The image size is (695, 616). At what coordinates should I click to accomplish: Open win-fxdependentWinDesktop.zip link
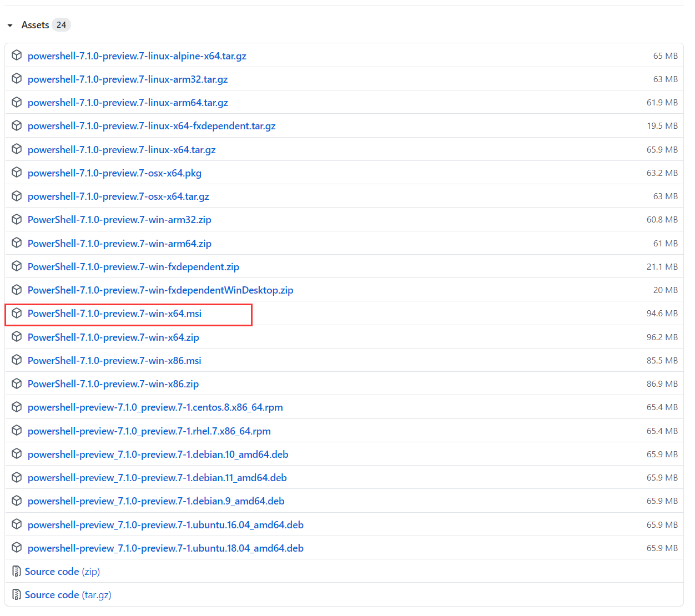(160, 290)
